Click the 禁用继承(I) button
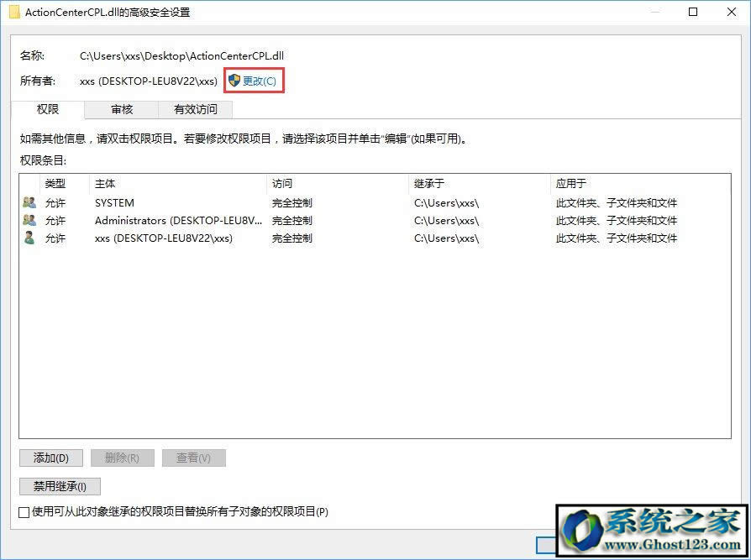751x560 pixels. [x=59, y=486]
